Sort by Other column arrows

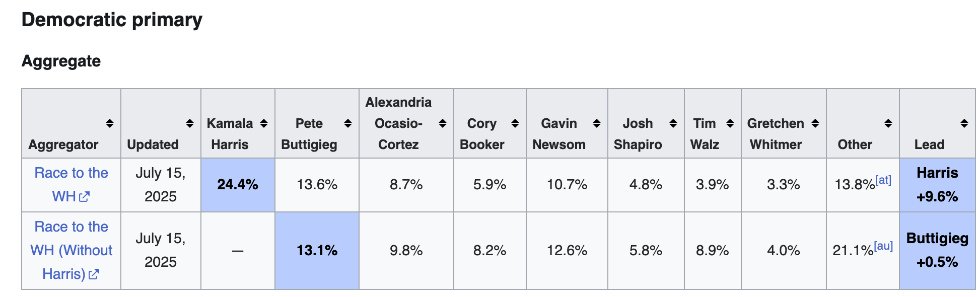888,123
